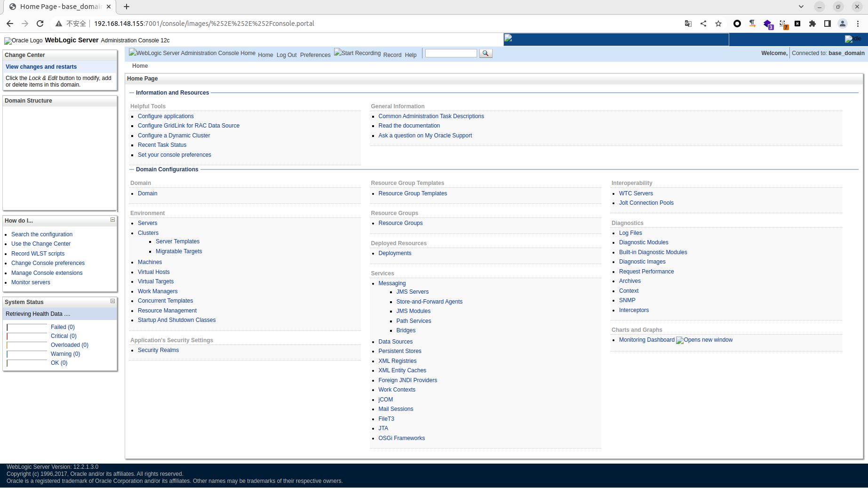Open the extensions puzzle icon
The width and height of the screenshot is (868, 489).
point(812,24)
